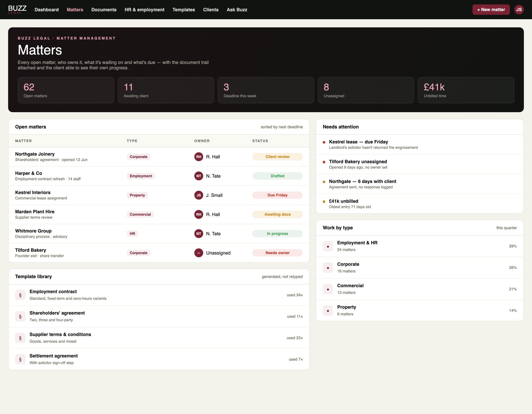
Task: Click the Employment & HR diamond icon
Action: click(x=328, y=246)
